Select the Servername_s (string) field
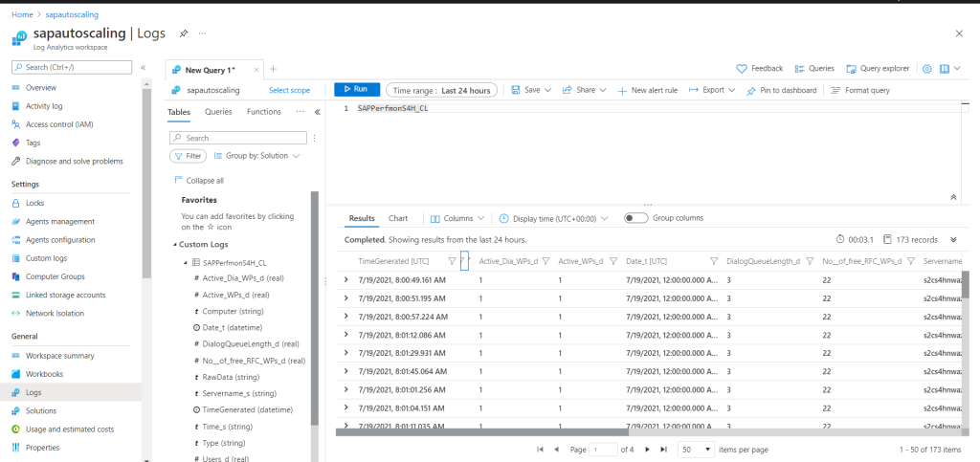980x462 pixels. (x=235, y=394)
